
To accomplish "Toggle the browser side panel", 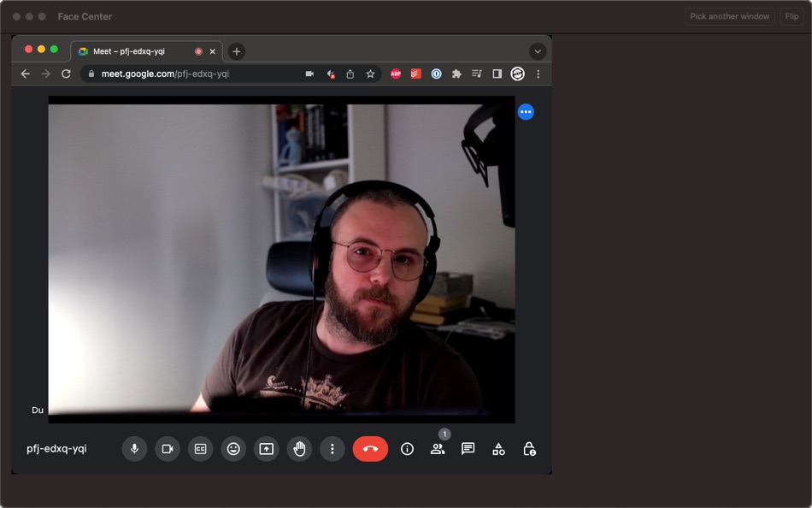I will point(497,74).
